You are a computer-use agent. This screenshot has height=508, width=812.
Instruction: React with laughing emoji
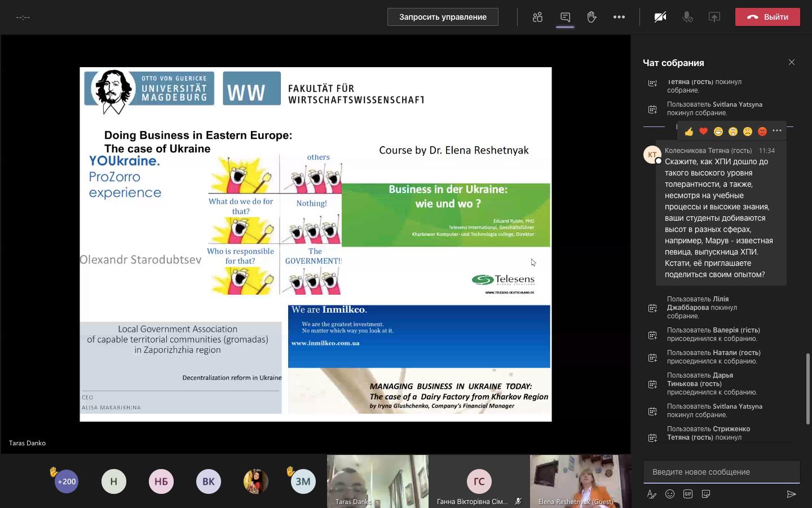pyautogui.click(x=718, y=132)
